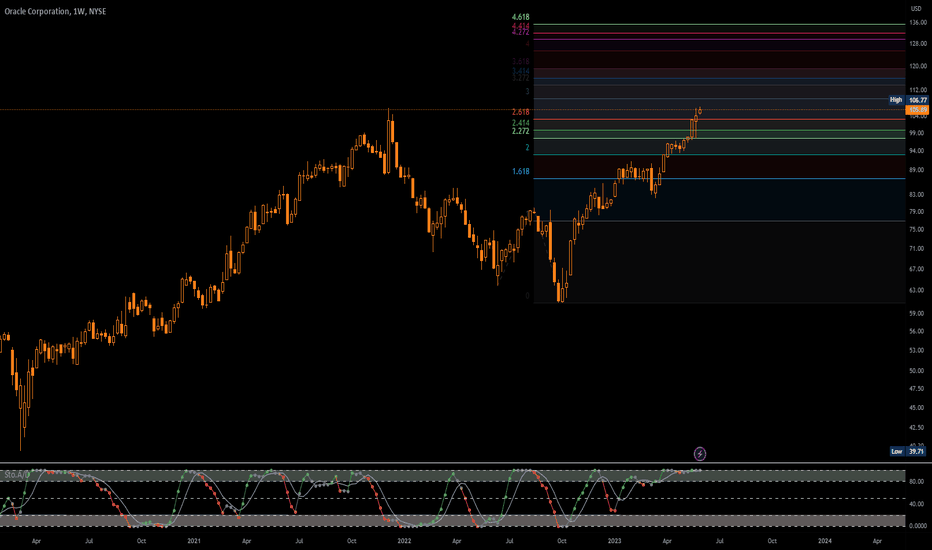
Task: Click the 4.618 Fibonacci level label
Action: tap(520, 17)
